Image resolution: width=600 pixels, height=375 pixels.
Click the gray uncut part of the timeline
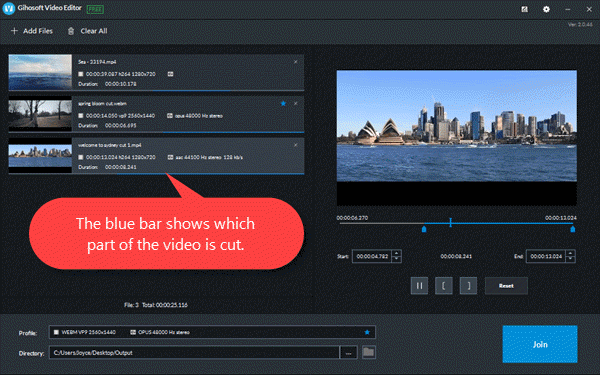(x=382, y=223)
